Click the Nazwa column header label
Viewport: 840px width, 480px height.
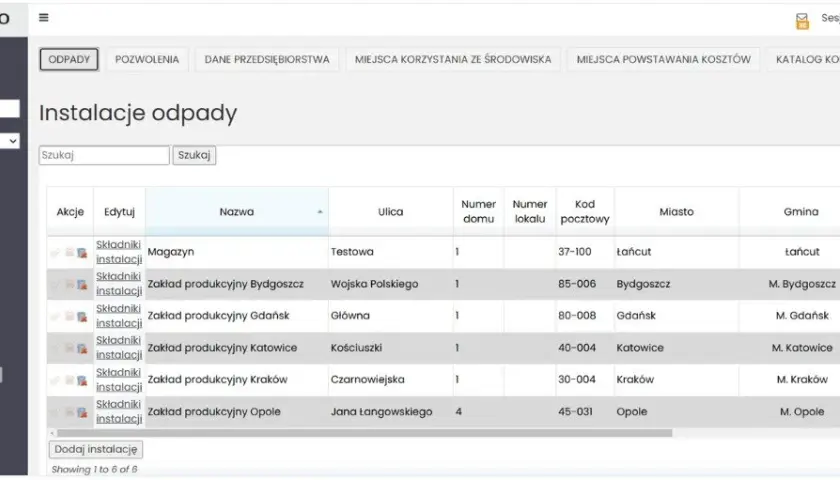click(x=237, y=212)
